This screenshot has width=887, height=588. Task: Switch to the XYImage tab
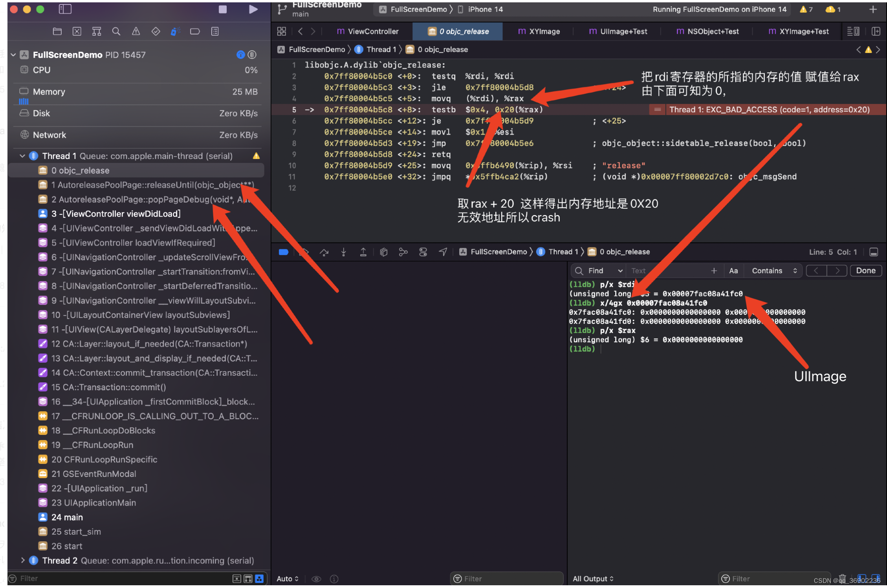pyautogui.click(x=539, y=31)
